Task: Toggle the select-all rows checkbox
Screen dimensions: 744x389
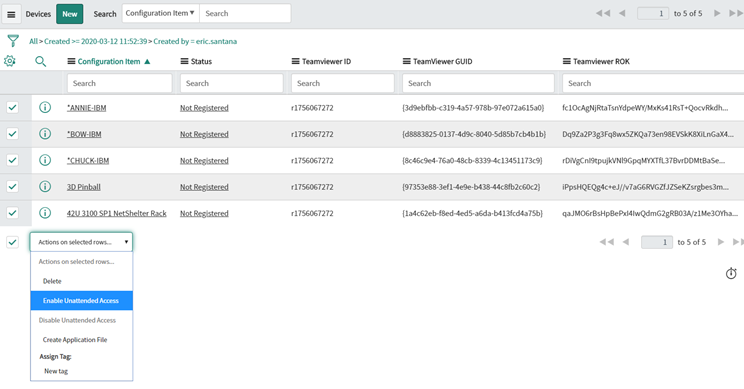Action: [x=12, y=242]
